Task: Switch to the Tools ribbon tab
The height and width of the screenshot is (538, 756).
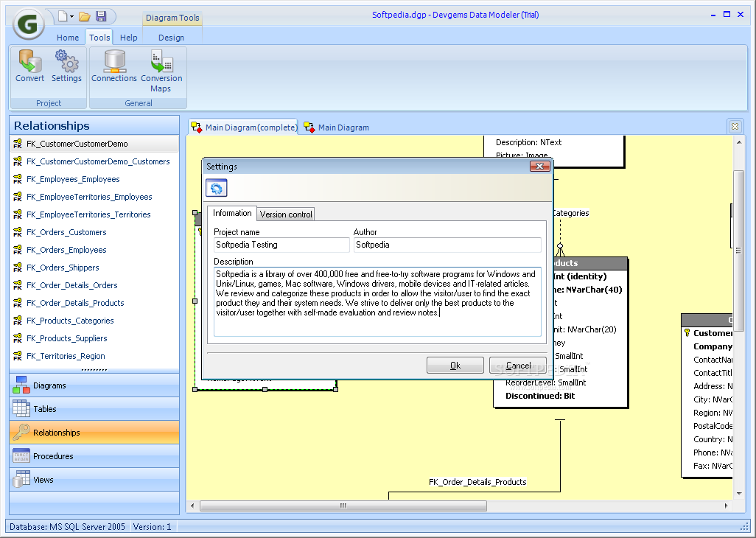Action: pos(99,37)
